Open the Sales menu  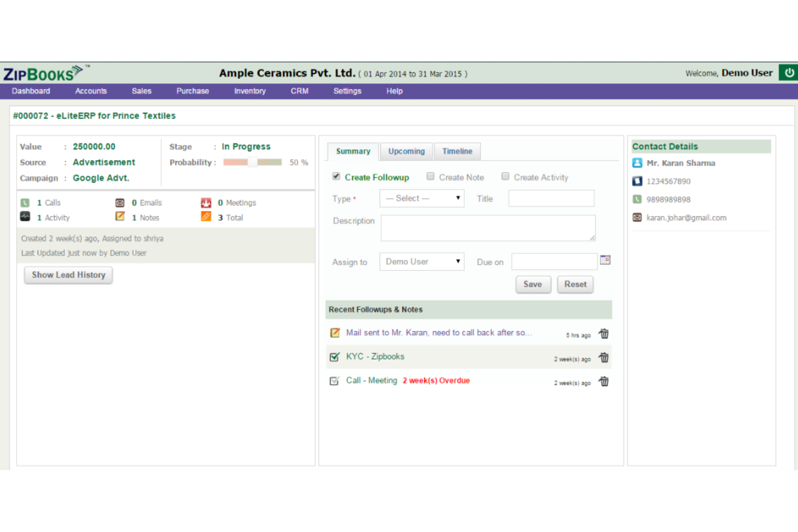142,91
